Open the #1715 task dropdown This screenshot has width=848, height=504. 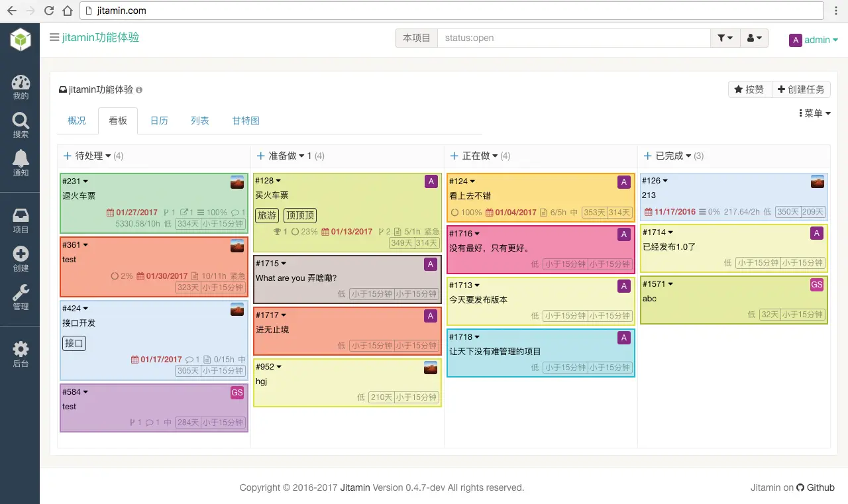(271, 264)
